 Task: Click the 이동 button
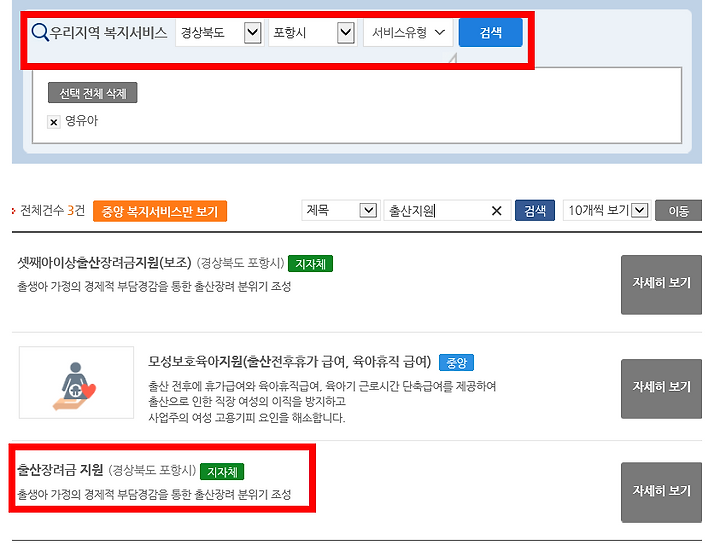tap(678, 211)
